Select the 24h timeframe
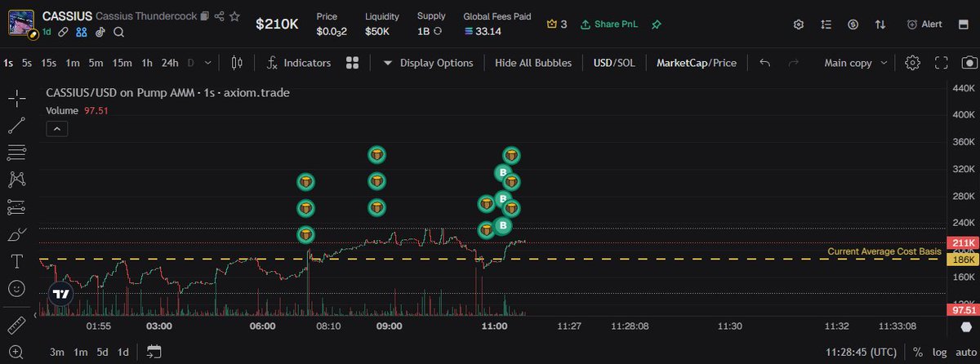Image resolution: width=980 pixels, height=364 pixels. pyautogui.click(x=170, y=63)
